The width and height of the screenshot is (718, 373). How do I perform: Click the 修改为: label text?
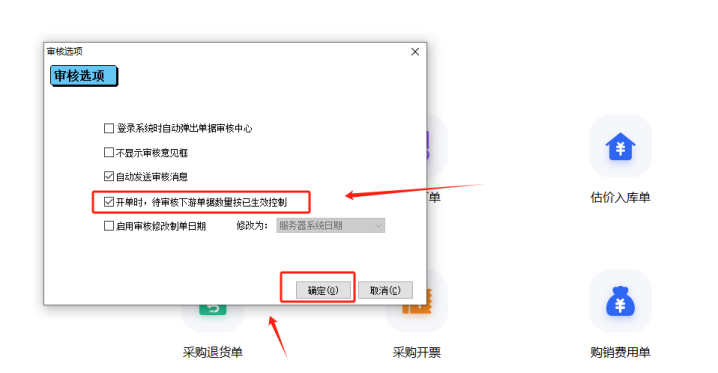(252, 226)
